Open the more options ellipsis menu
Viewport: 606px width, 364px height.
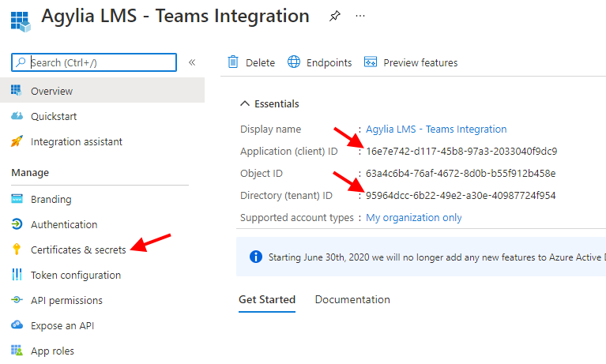(x=360, y=17)
